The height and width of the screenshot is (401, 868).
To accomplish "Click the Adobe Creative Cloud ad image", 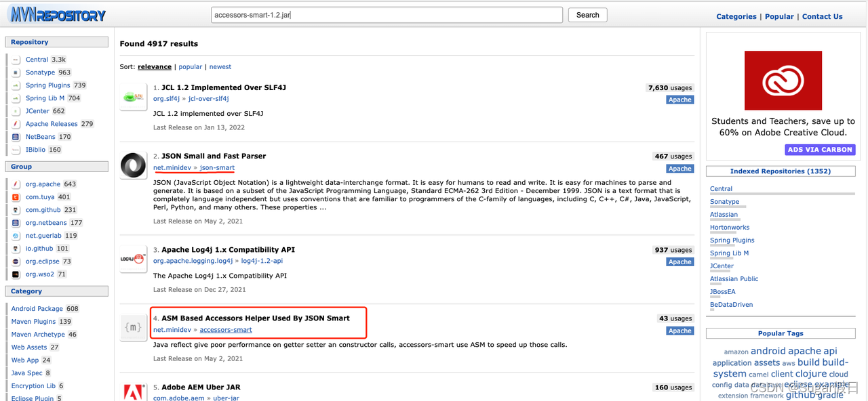I will coord(783,80).
